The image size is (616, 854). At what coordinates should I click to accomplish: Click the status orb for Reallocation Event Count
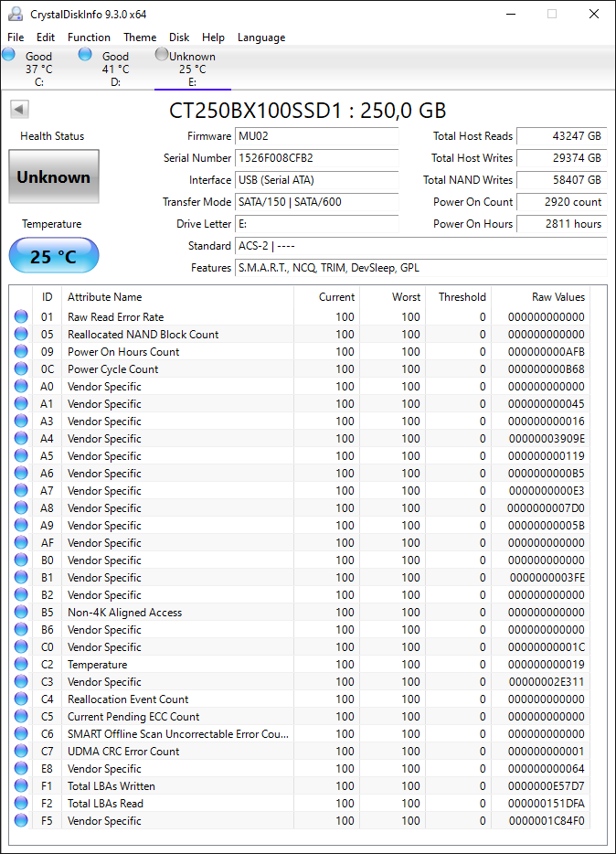pos(21,699)
